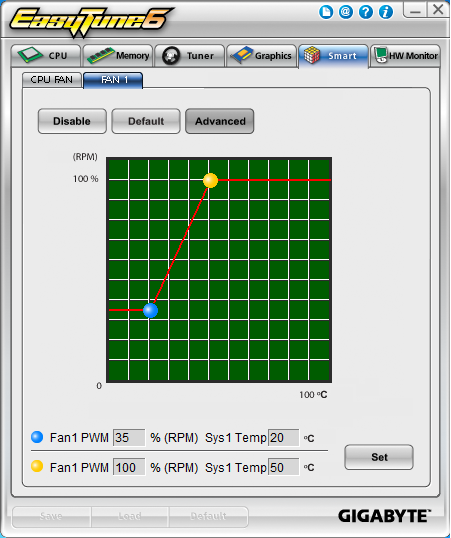Click the Set button

coord(379,457)
